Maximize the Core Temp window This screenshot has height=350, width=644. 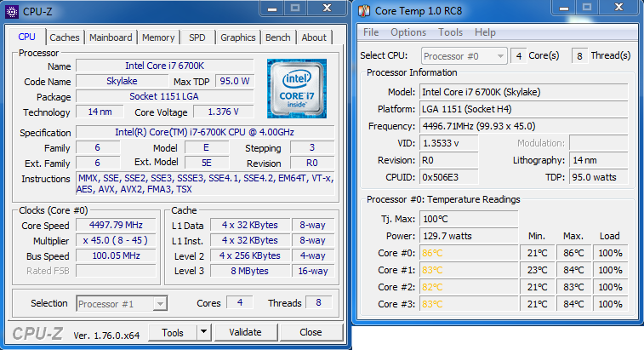(587, 7)
